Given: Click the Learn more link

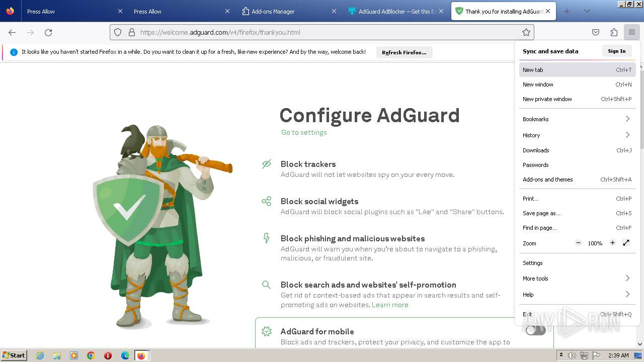Looking at the screenshot, I should coord(390,305).
